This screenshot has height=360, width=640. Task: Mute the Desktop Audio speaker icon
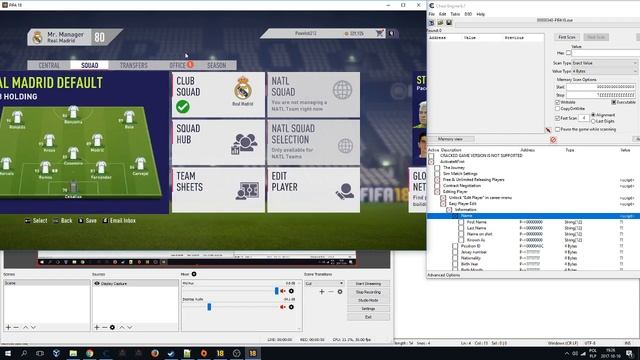[x=282, y=307]
